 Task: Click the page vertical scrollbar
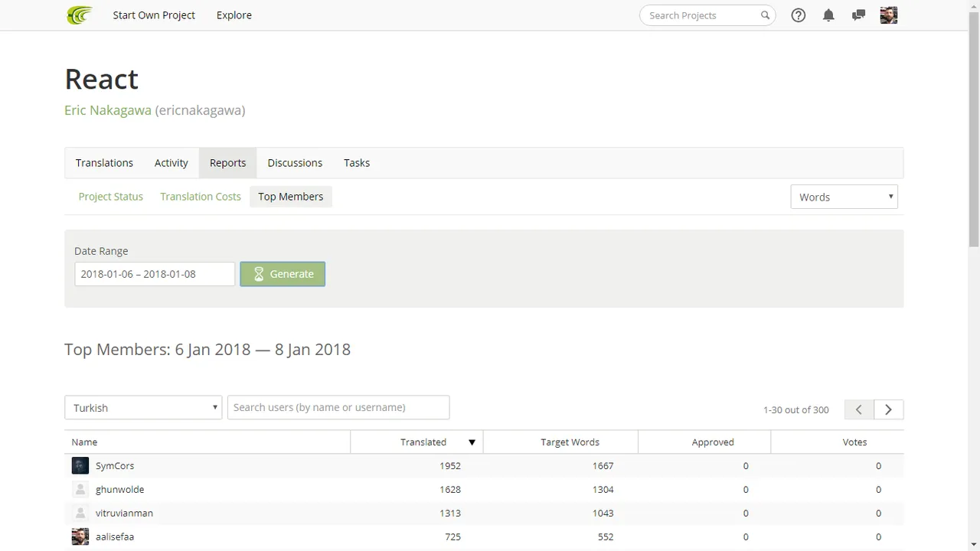click(x=974, y=130)
